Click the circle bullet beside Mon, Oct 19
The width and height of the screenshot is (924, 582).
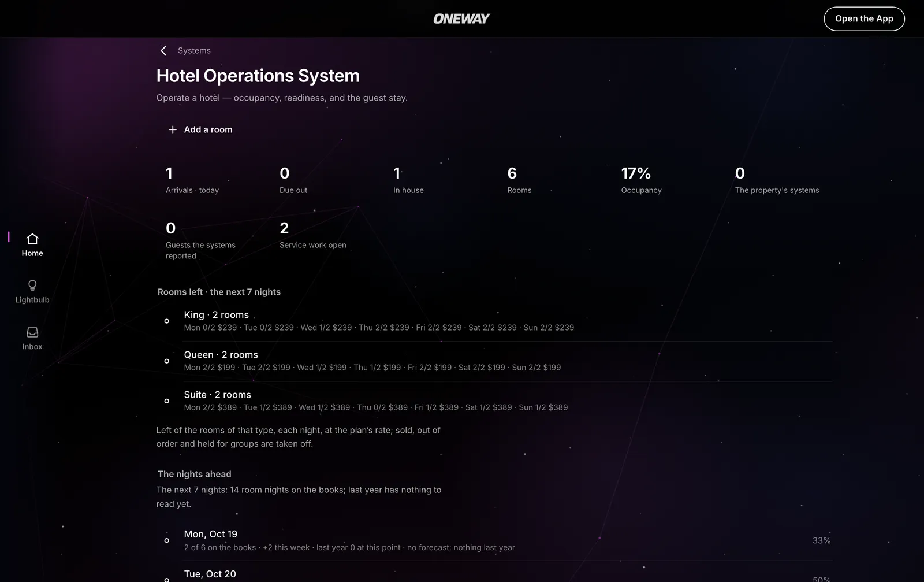[167, 540]
